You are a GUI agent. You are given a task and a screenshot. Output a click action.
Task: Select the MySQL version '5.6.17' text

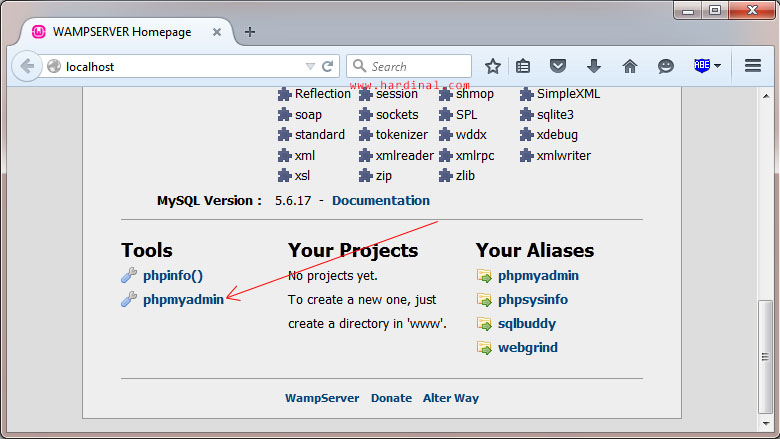click(293, 201)
